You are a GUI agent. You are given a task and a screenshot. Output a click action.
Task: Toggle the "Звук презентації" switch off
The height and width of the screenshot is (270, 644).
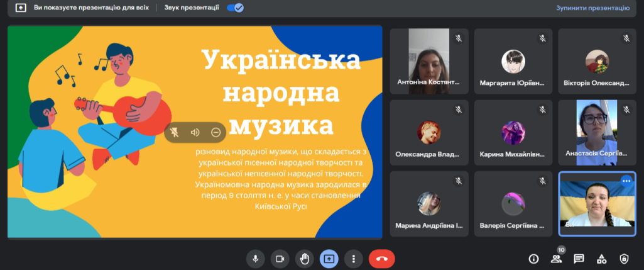click(x=235, y=8)
